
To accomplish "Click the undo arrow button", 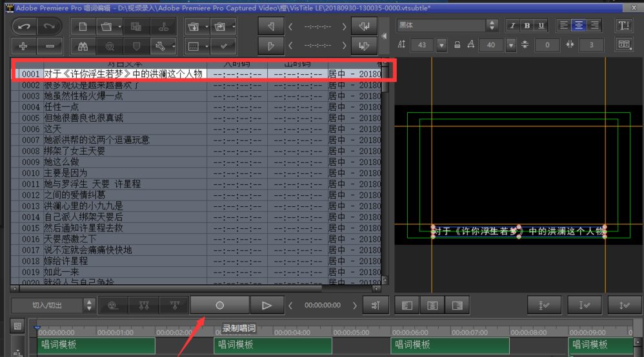I will pos(24,27).
